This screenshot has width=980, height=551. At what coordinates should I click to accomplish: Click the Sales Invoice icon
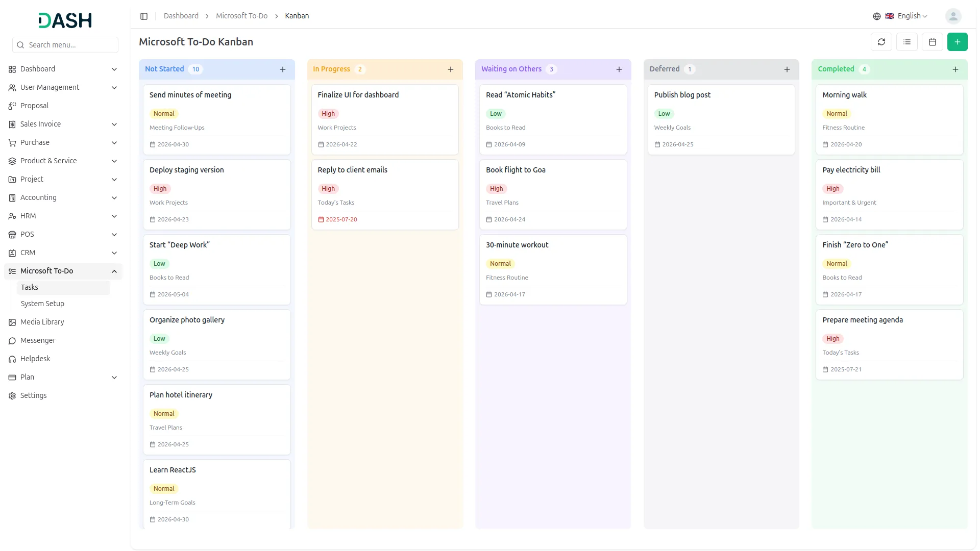tap(12, 124)
